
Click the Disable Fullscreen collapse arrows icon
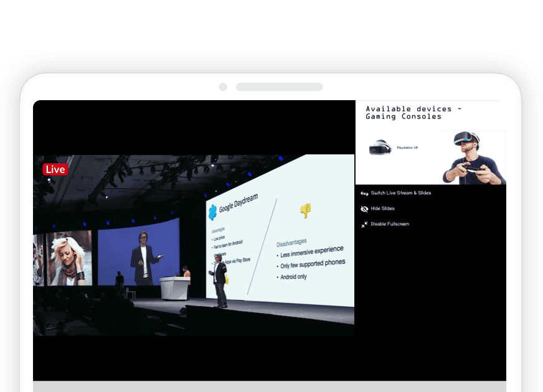364,225
